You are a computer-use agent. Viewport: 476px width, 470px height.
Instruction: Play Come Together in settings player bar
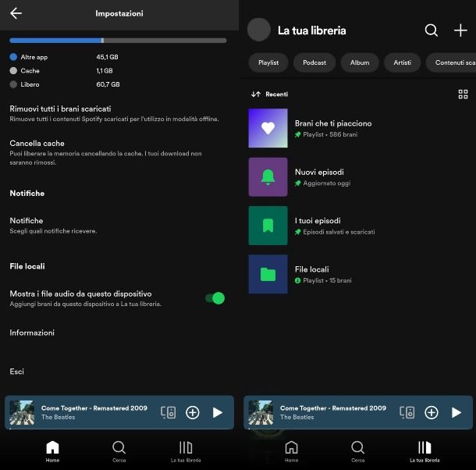coord(218,412)
